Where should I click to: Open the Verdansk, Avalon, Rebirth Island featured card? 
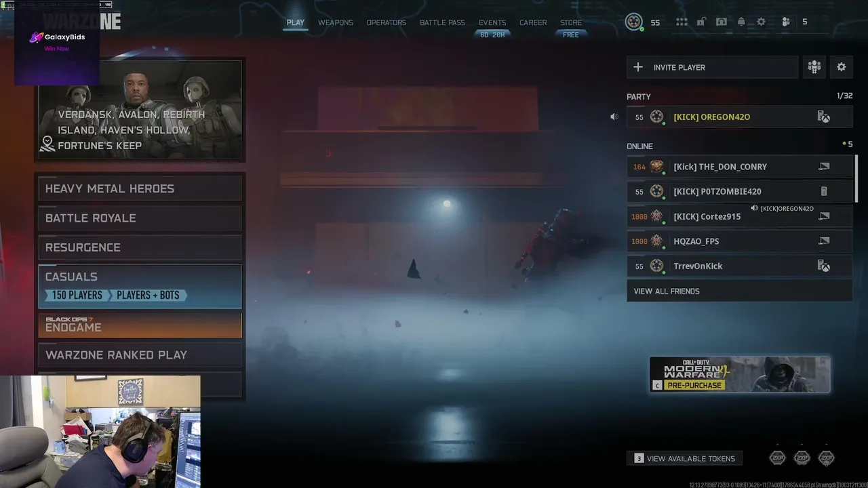[x=140, y=110]
